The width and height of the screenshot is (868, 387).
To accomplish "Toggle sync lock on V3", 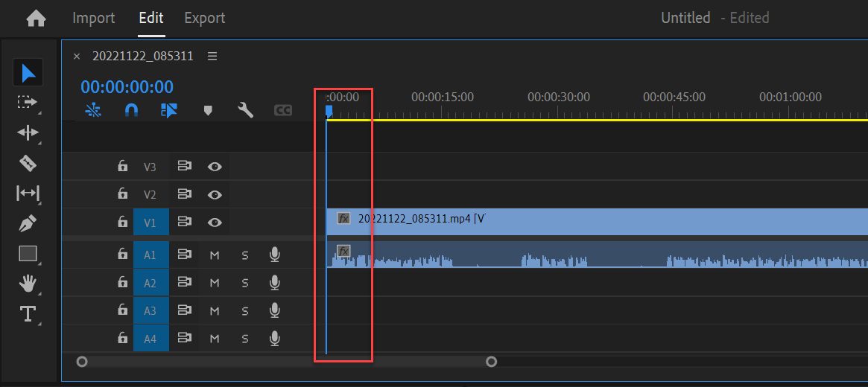I will coord(184,166).
